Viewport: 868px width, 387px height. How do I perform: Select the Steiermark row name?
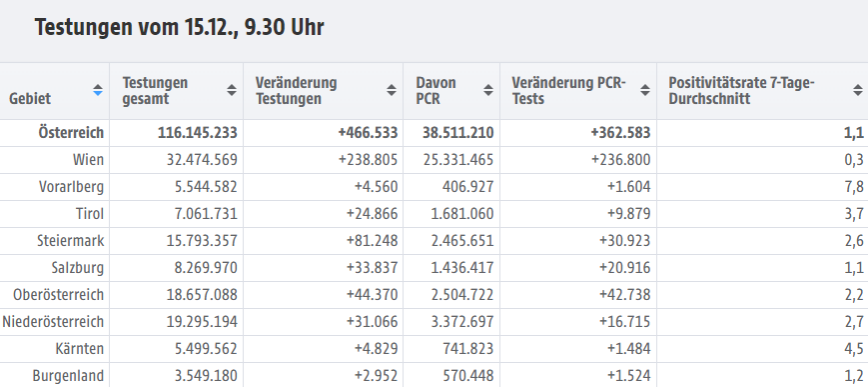coord(70,241)
